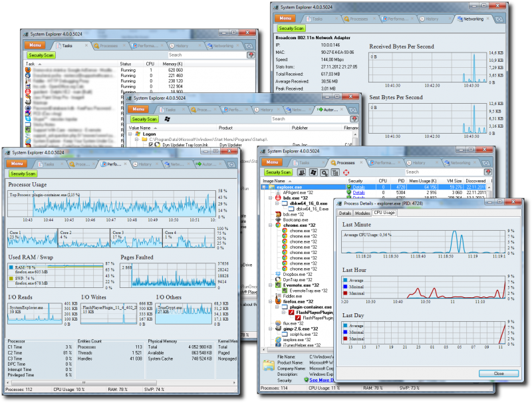Image resolution: width=532 pixels, height=403 pixels.
Task: Collapse the bds.exe *32 process node
Action: pos(271,198)
